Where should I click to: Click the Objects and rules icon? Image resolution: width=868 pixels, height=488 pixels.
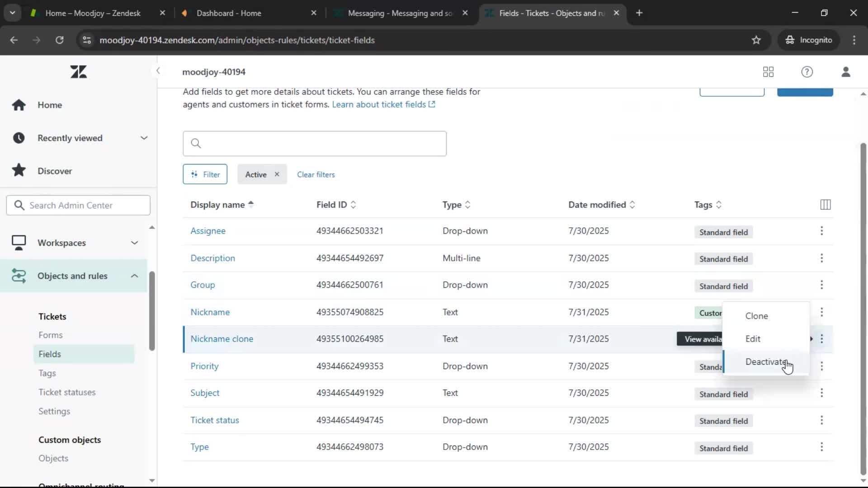coord(19,276)
